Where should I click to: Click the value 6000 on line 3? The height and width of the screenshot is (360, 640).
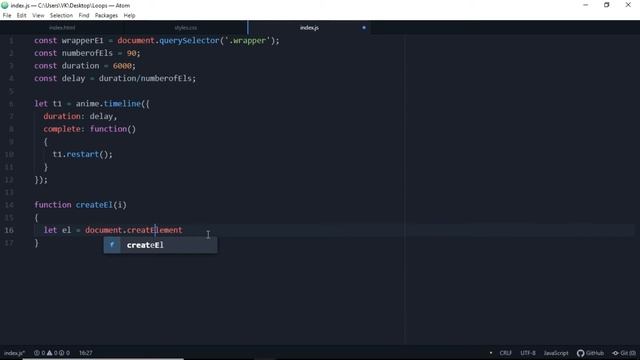pyautogui.click(x=122, y=66)
